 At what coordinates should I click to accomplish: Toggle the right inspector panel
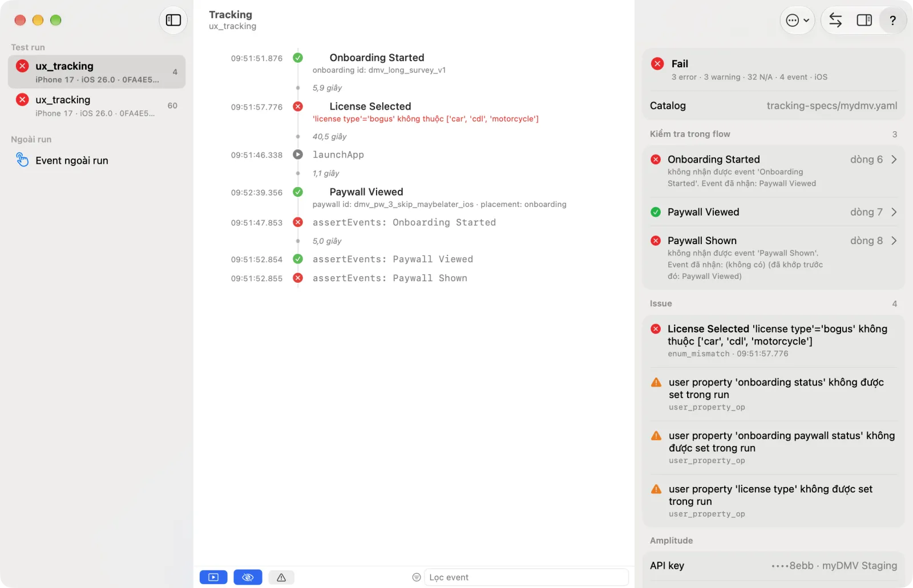point(864,21)
